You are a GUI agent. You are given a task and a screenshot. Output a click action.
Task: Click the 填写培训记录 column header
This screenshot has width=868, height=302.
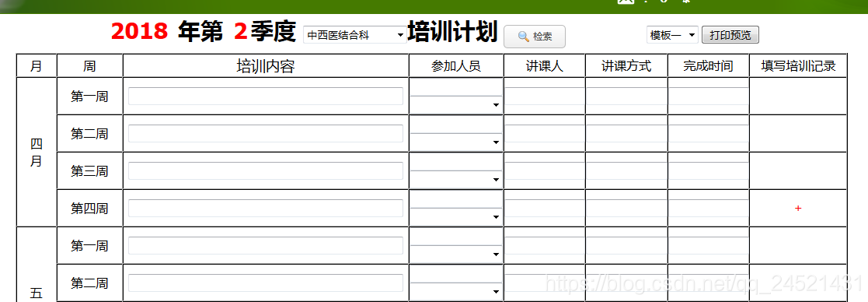(x=798, y=66)
